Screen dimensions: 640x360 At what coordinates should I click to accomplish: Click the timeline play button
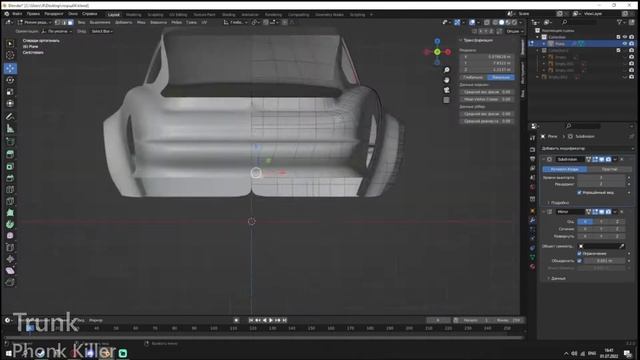(x=271, y=320)
